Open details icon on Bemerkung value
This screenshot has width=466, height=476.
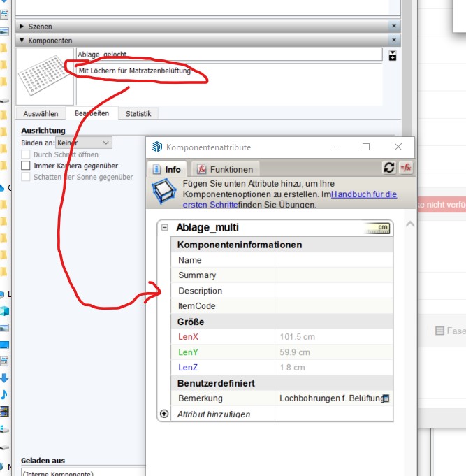(386, 398)
